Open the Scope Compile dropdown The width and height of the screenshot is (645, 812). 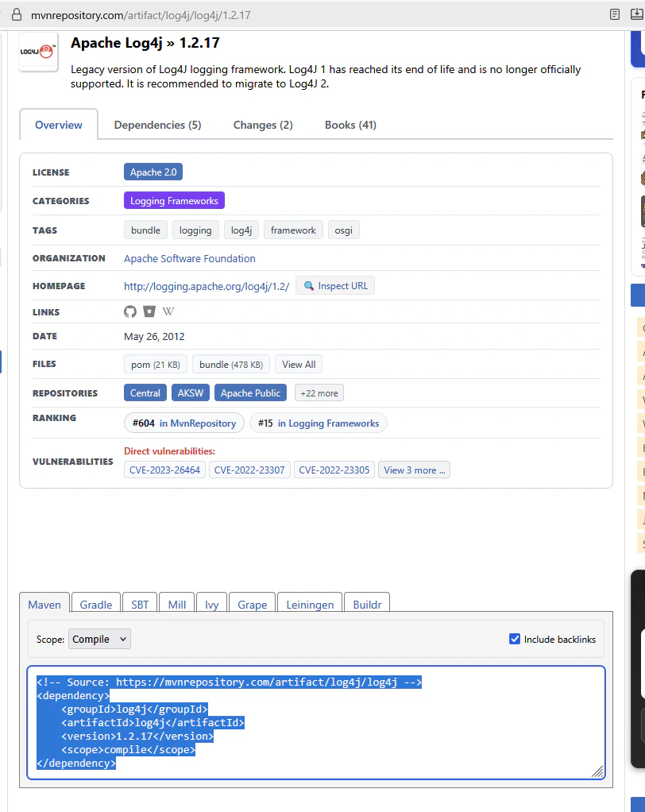pos(99,639)
